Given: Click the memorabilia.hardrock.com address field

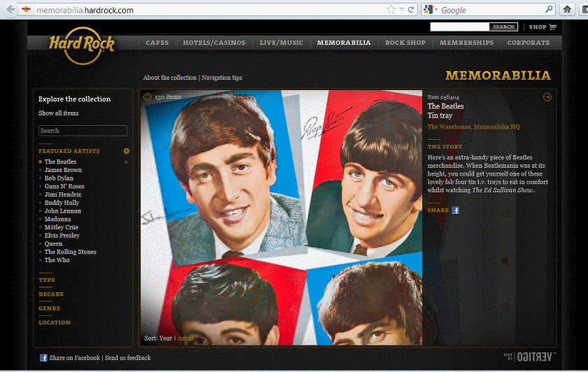Looking at the screenshot, I should [x=210, y=10].
